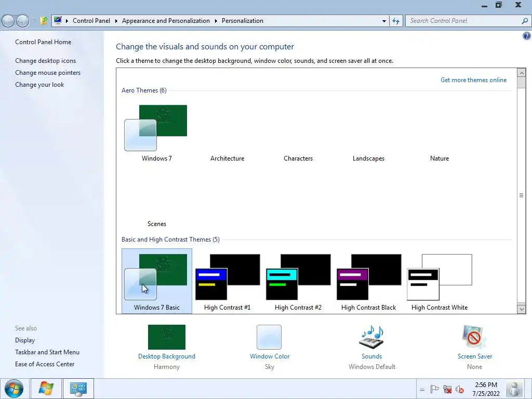Click the muted volume speaker icon
The width and height of the screenshot is (532, 399).
[x=460, y=389]
